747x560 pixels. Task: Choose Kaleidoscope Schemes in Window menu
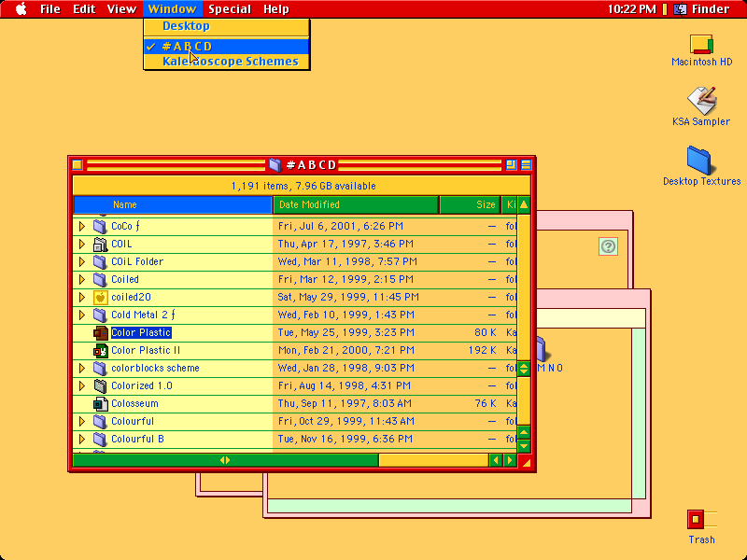(x=227, y=62)
